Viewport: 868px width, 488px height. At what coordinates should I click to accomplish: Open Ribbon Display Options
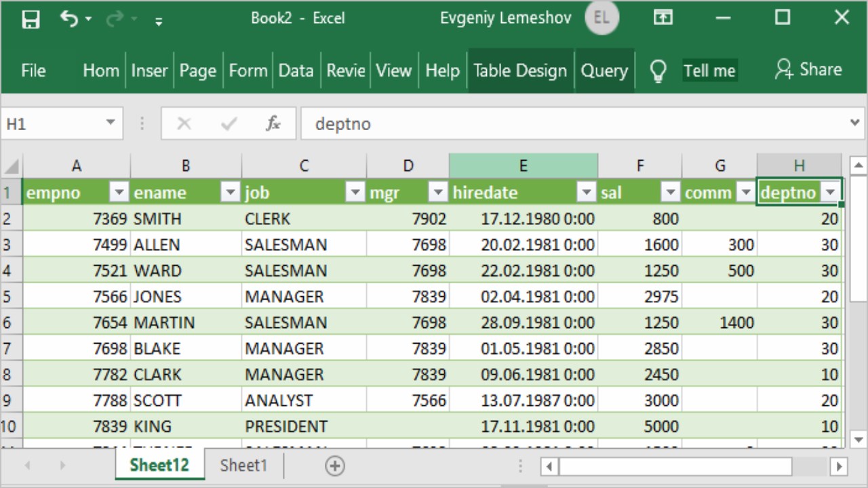coord(663,18)
